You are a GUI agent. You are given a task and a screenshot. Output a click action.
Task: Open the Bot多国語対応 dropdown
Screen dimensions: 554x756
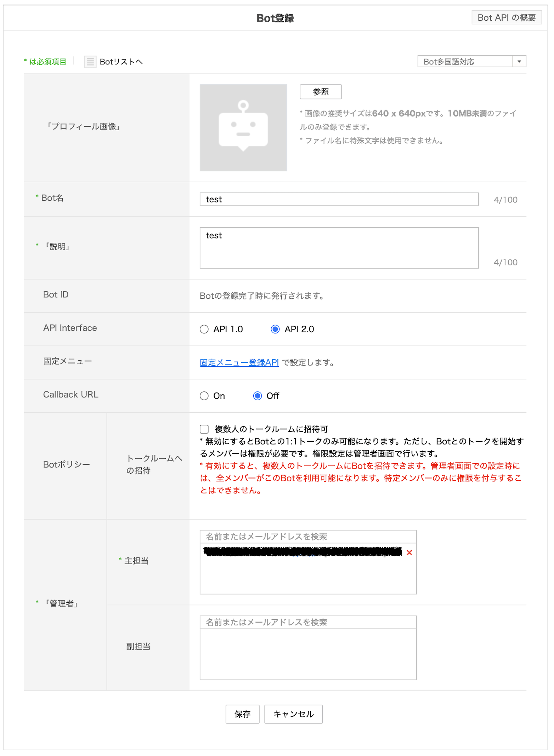[471, 62]
